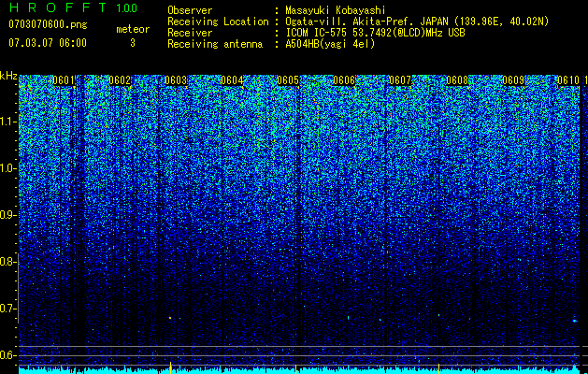Select receiver text ICOM IC-575 53.7492 MHz USB
588x374 pixels.
376,33
